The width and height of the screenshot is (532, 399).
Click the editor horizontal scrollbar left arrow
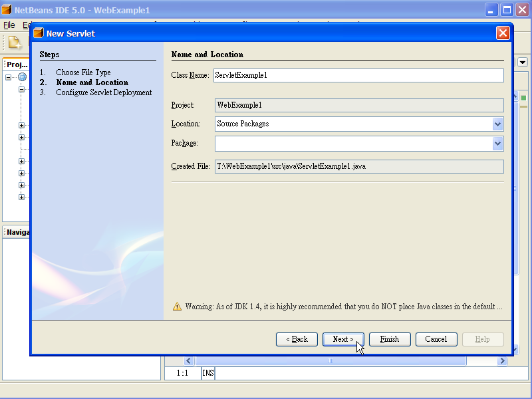pyautogui.click(x=189, y=360)
